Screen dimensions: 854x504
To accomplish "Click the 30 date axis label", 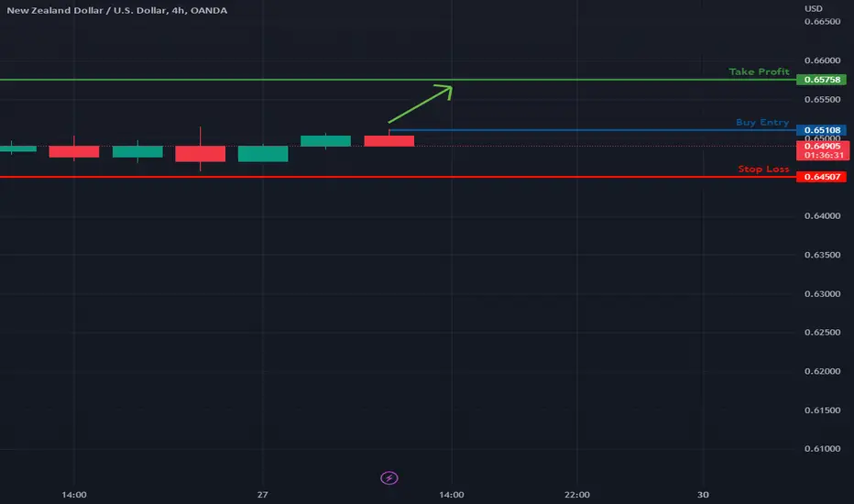I will pos(703,495).
